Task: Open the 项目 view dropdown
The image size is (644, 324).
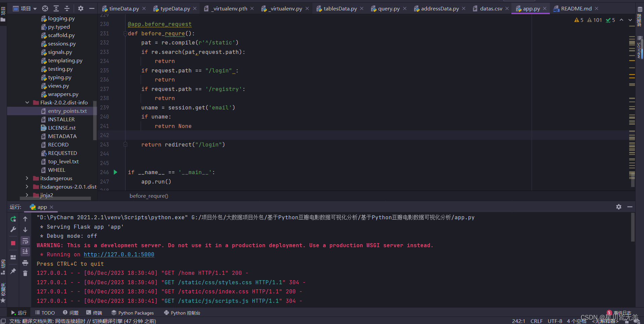Action: tap(25, 8)
